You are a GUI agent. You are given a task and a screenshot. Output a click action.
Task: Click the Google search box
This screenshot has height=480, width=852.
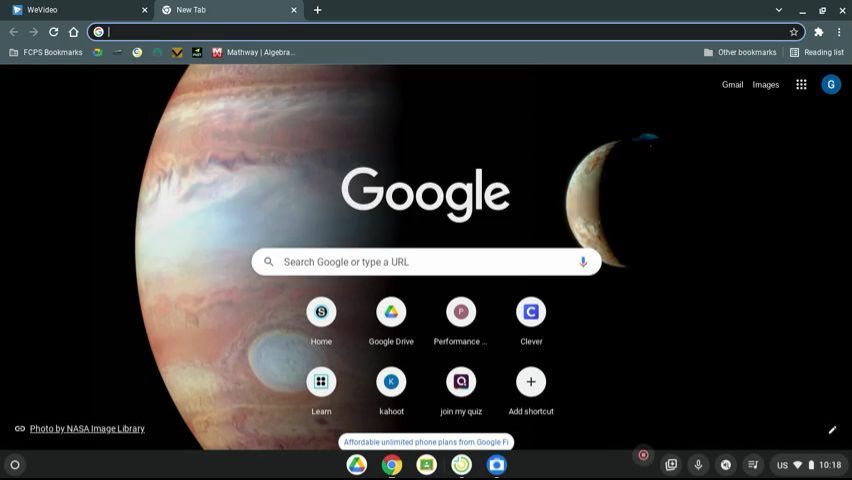click(420, 262)
